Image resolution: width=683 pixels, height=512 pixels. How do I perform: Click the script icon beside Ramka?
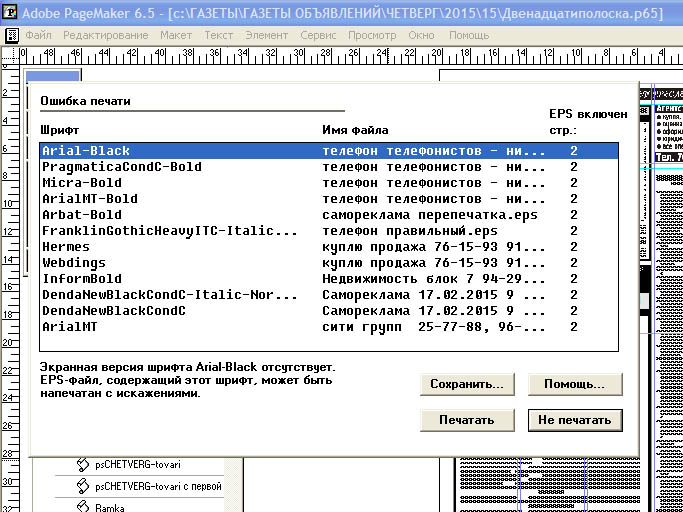coord(83,506)
